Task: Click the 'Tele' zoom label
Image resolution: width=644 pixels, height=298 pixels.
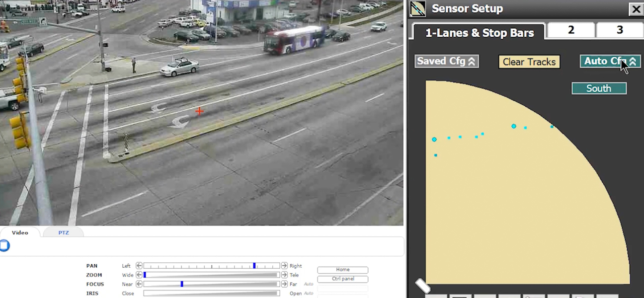Action: [294, 275]
